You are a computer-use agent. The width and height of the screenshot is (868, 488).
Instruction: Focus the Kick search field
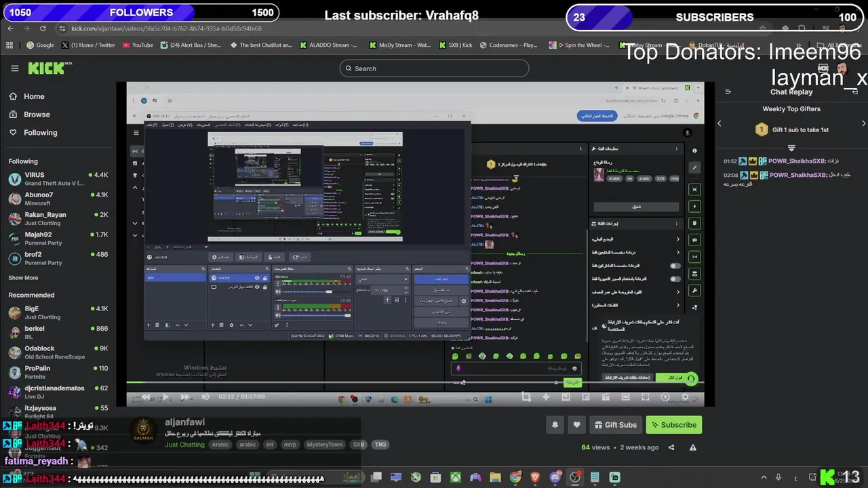[434, 68]
